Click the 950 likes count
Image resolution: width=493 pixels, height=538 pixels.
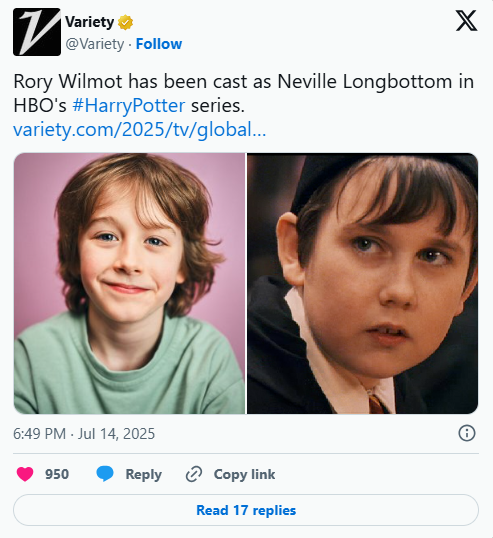57,474
